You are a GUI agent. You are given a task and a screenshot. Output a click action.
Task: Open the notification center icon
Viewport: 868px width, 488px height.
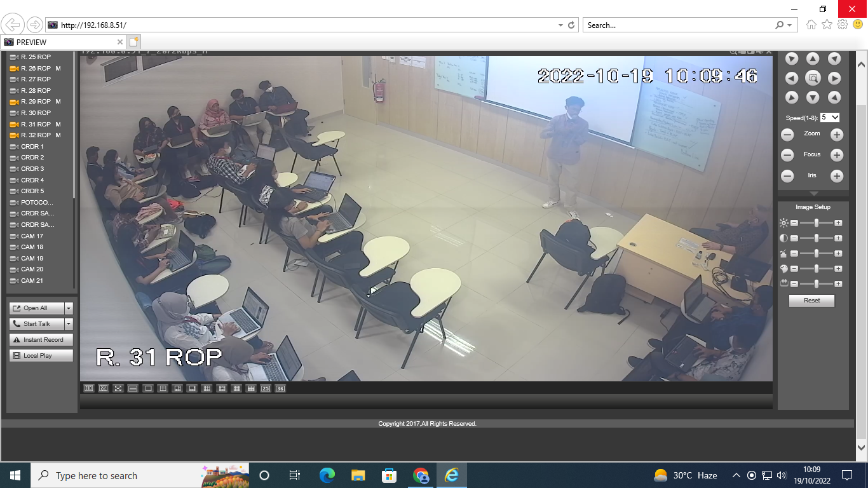846,475
